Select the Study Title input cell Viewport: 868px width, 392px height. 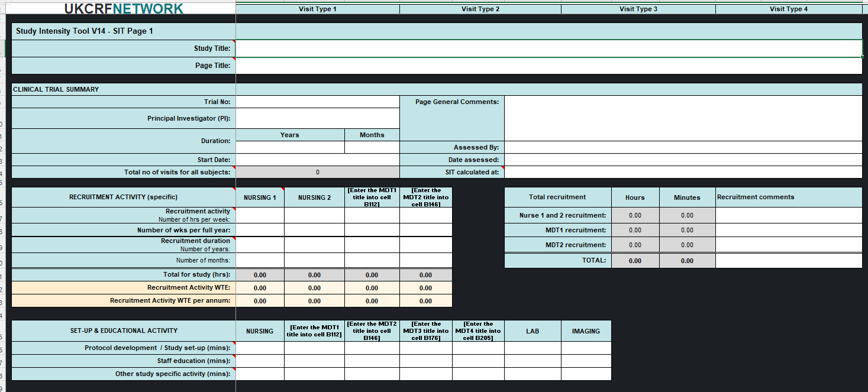[548, 48]
